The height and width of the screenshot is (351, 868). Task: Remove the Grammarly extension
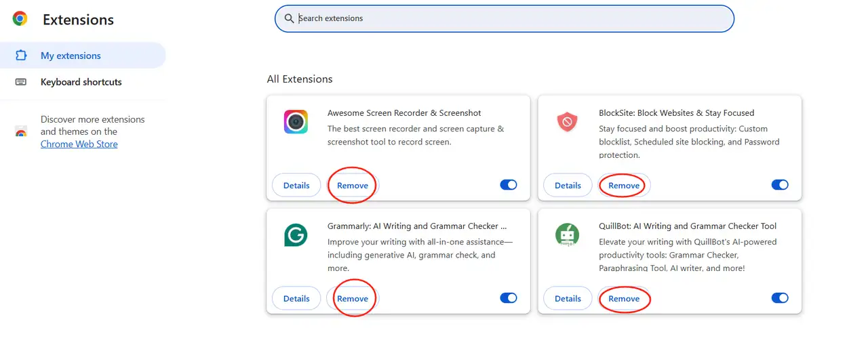(x=353, y=298)
